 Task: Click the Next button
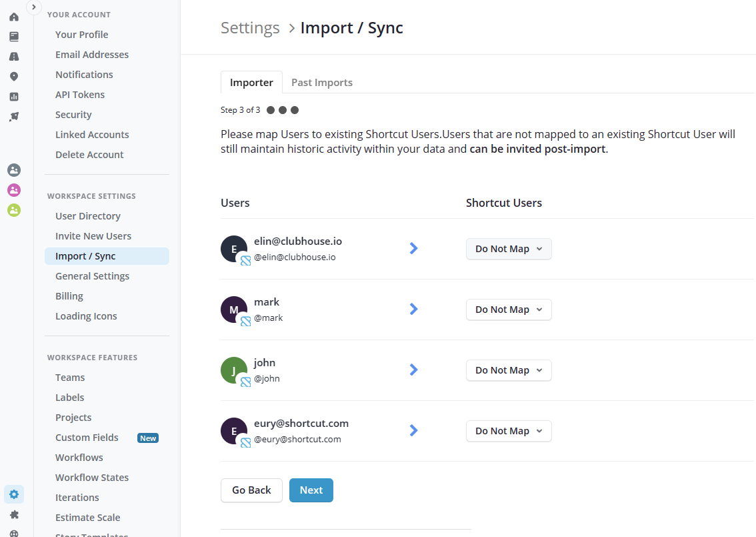[x=311, y=490]
